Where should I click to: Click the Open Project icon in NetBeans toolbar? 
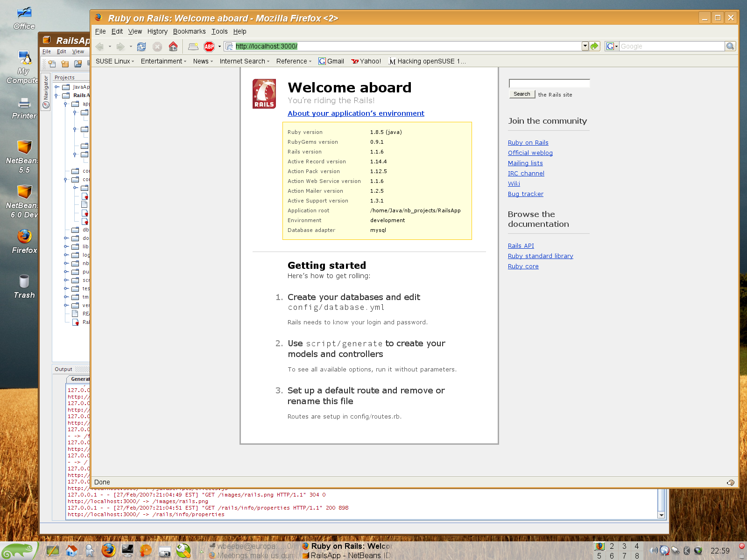click(78, 63)
